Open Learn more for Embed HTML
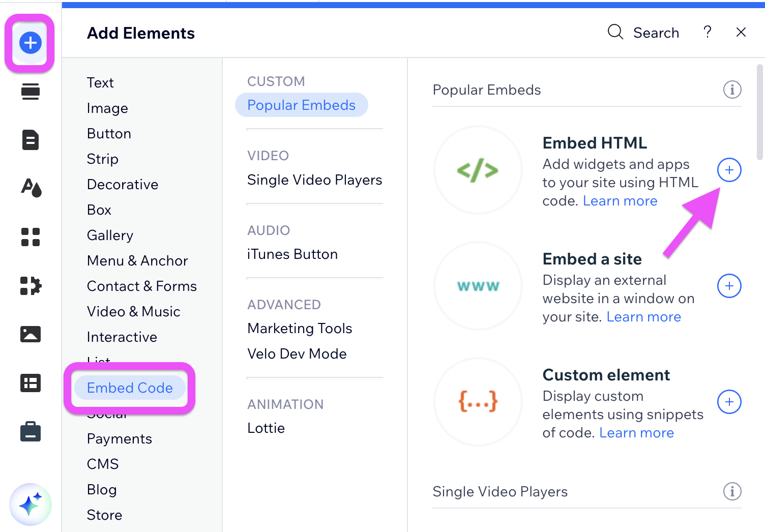 tap(620, 200)
